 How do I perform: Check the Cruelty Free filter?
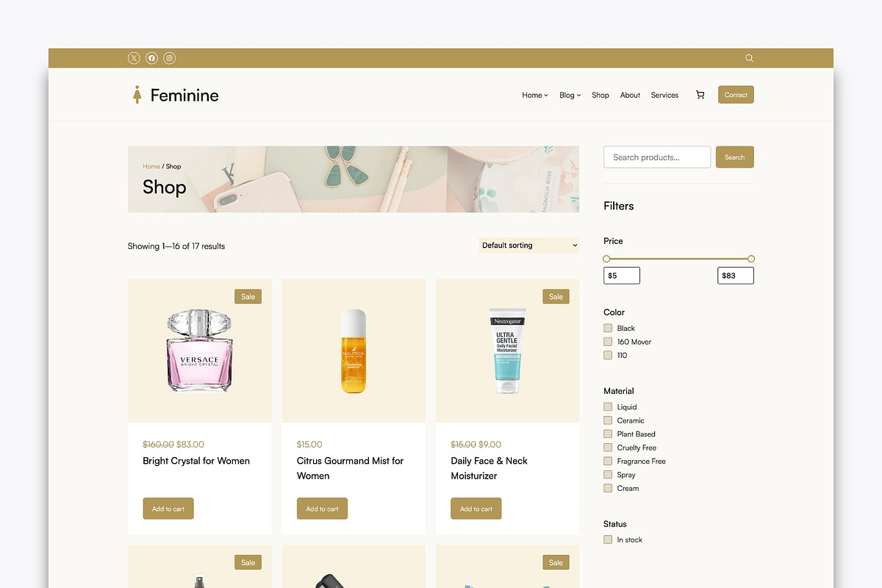pos(608,448)
